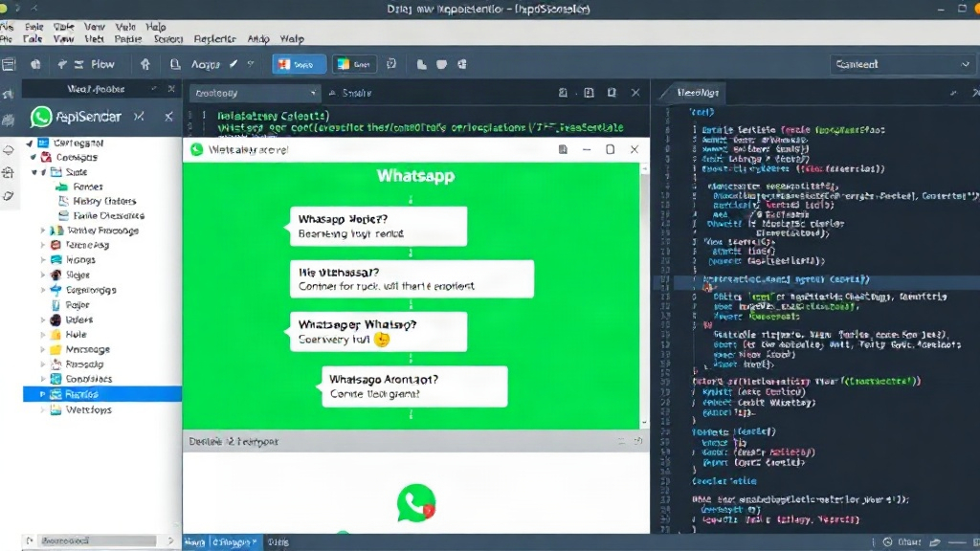
Task: Toggle the pin on the Wea? Poobs panel
Action: (x=154, y=89)
